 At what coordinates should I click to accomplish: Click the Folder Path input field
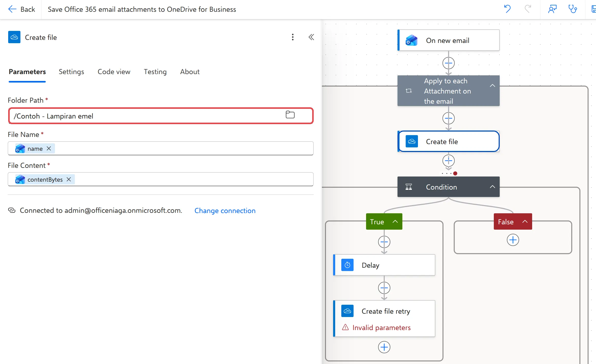(161, 116)
